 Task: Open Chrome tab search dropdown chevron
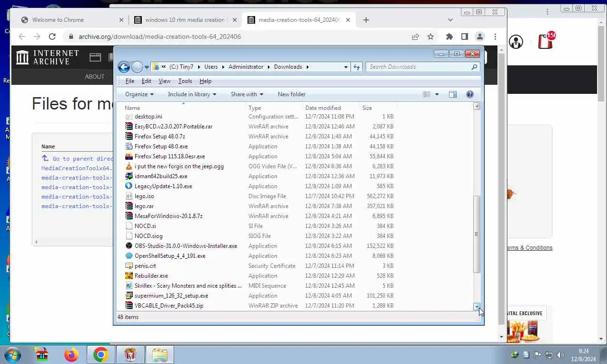click(x=451, y=20)
